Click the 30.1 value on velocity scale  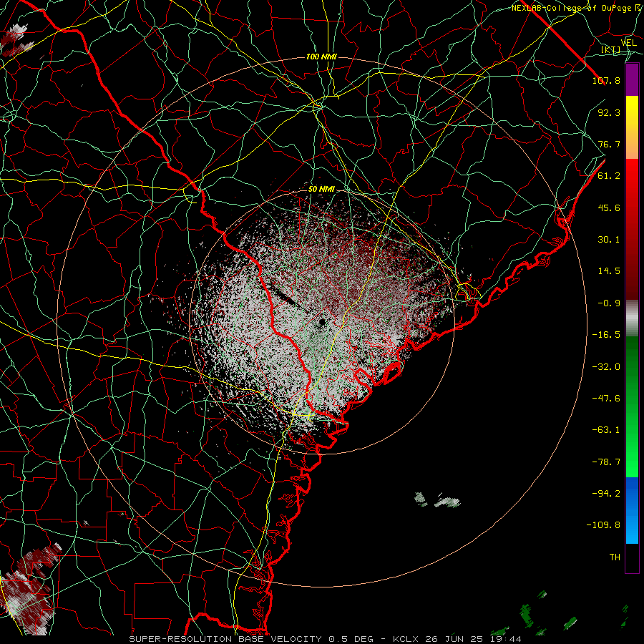coord(609,240)
